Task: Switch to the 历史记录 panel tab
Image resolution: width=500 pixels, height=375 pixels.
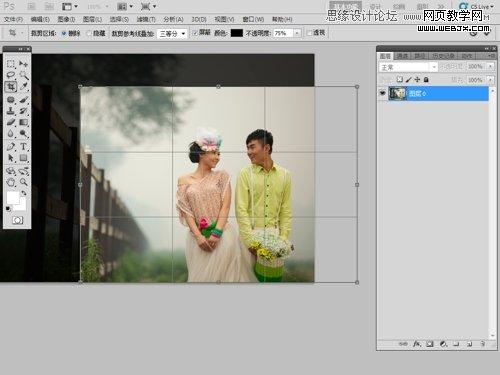Action: pyautogui.click(x=443, y=56)
